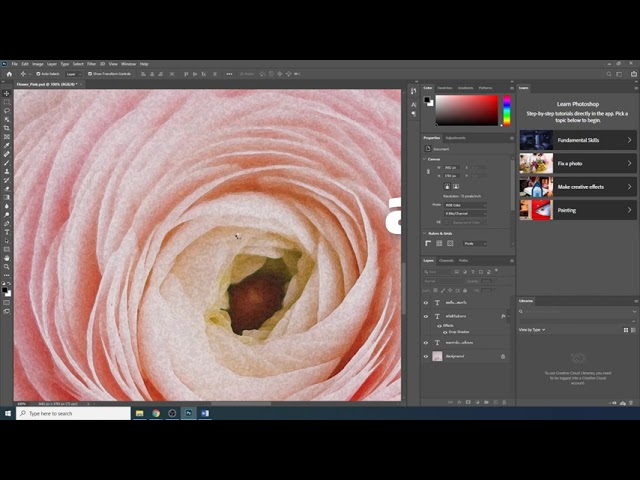Switch to the Channels tab
The image size is (640, 480).
click(x=446, y=260)
